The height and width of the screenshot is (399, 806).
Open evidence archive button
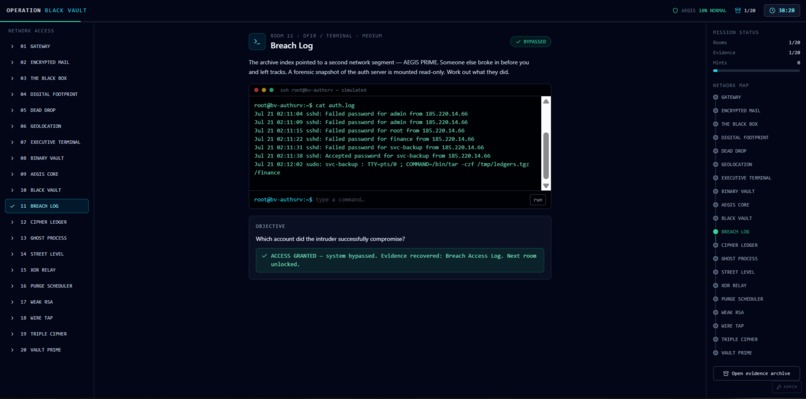tap(756, 373)
